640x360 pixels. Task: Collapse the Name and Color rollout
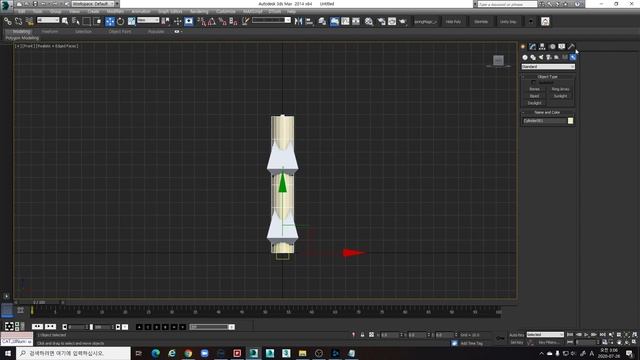(x=548, y=112)
